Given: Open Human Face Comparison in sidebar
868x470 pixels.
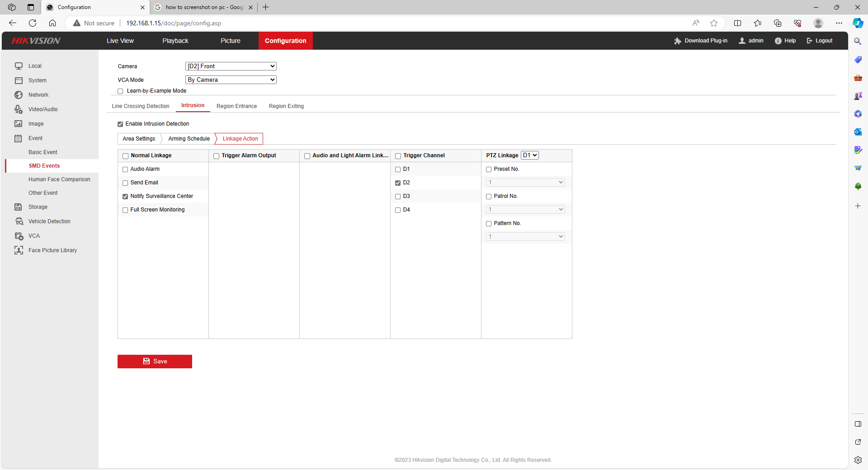Looking at the screenshot, I should pyautogui.click(x=59, y=179).
